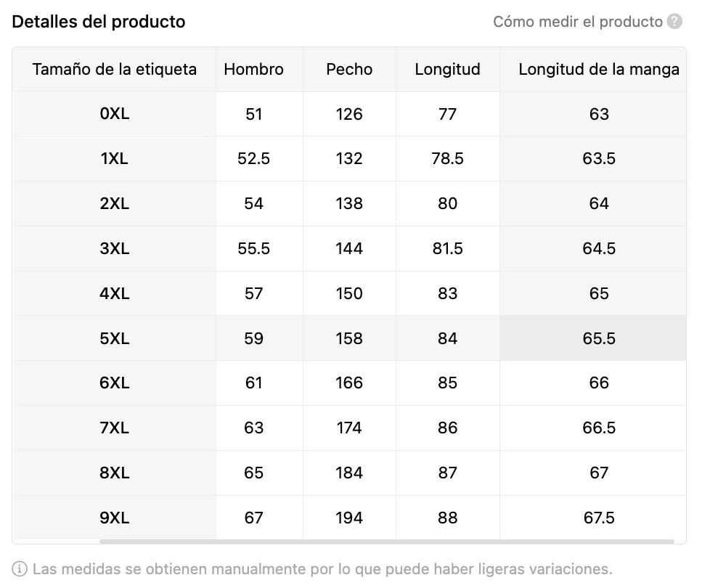Click the highlighted 65.5 sleeve length cell

tap(599, 338)
